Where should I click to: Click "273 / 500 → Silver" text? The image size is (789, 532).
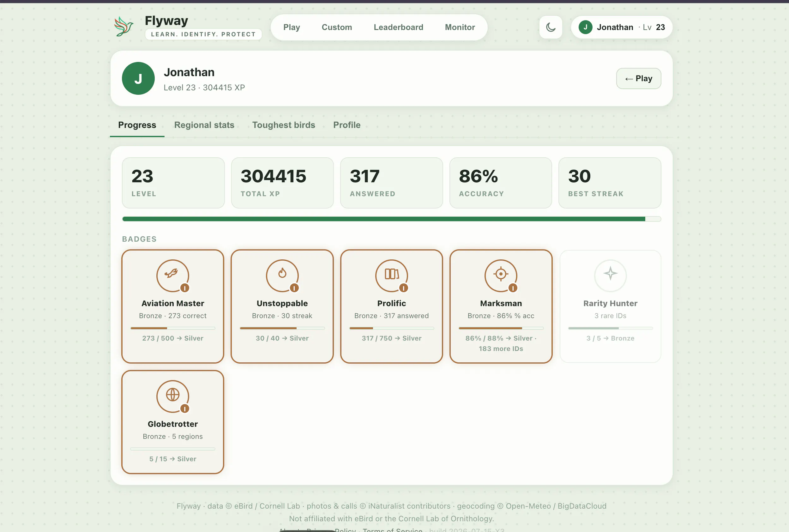173,338
